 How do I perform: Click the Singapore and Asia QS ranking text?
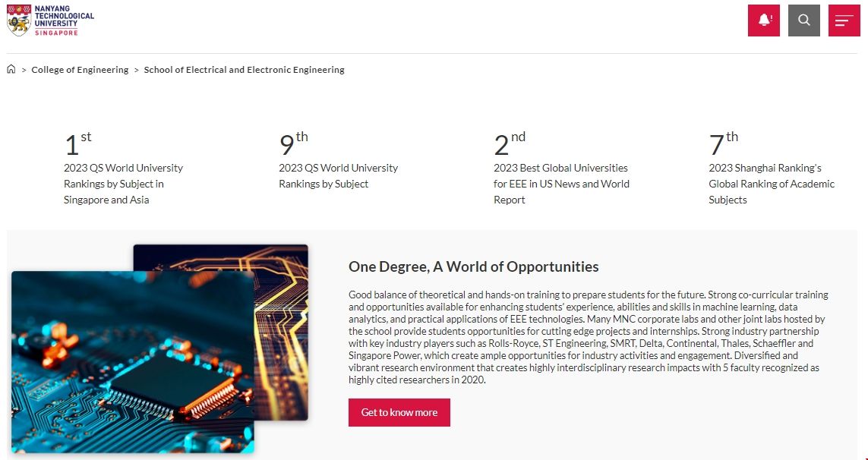point(123,184)
